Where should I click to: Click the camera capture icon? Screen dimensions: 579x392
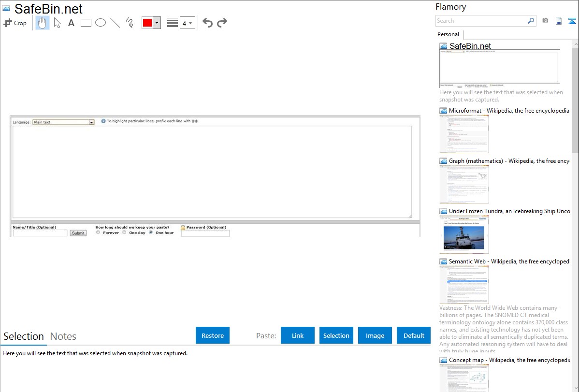coord(545,21)
